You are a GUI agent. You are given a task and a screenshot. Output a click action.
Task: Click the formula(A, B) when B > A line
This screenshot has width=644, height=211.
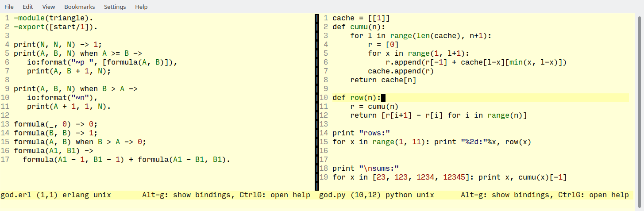pyautogui.click(x=80, y=142)
